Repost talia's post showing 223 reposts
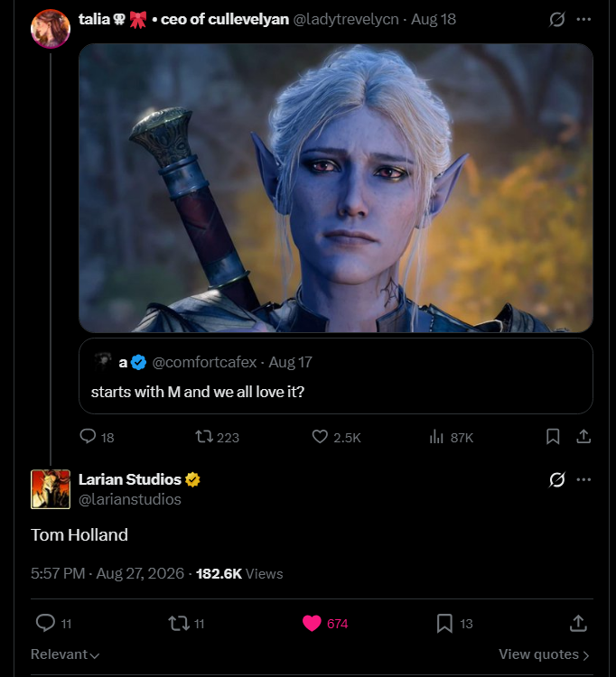 pyautogui.click(x=217, y=437)
